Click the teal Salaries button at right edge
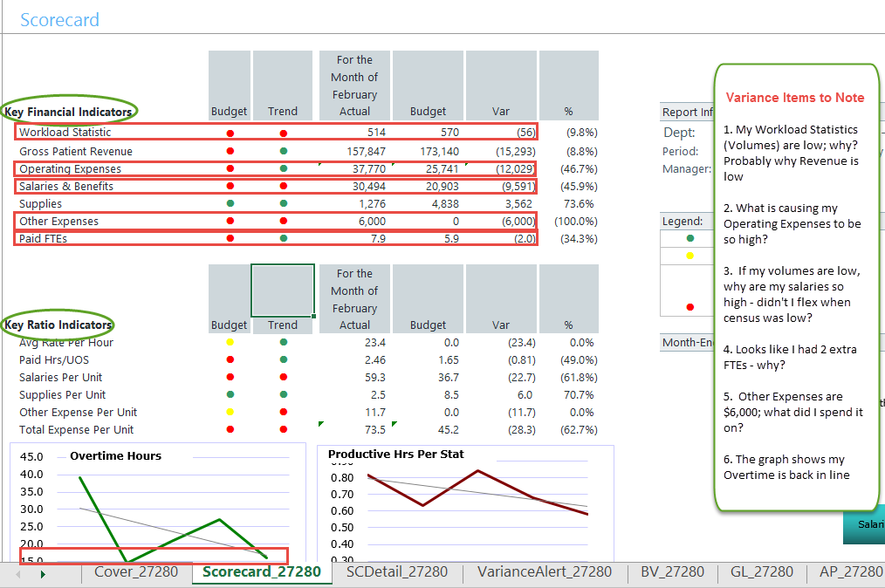 tap(866, 524)
